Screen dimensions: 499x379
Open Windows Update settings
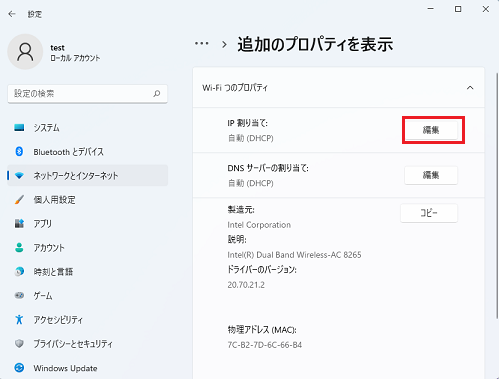(88, 368)
